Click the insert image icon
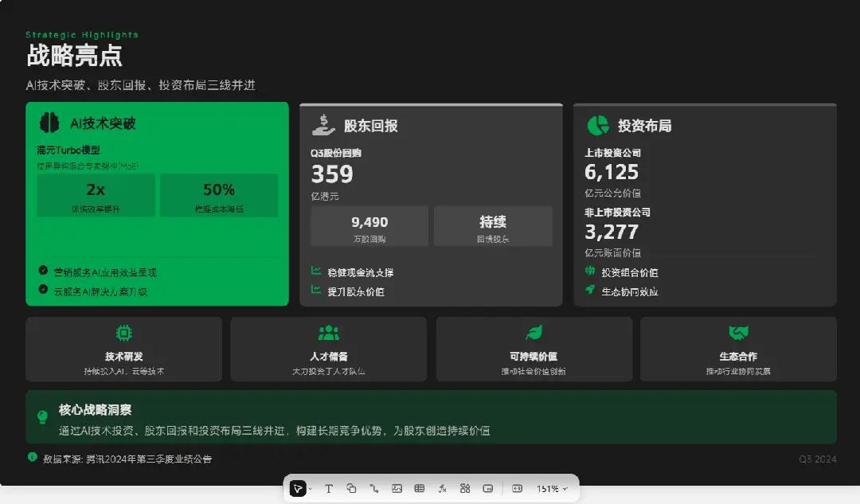The height and width of the screenshot is (504, 860). coord(397,488)
